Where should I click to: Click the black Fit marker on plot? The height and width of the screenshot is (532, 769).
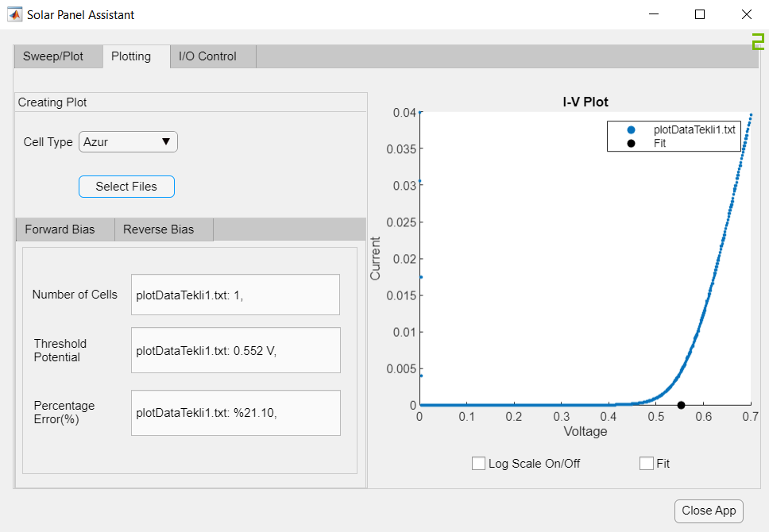click(x=681, y=405)
